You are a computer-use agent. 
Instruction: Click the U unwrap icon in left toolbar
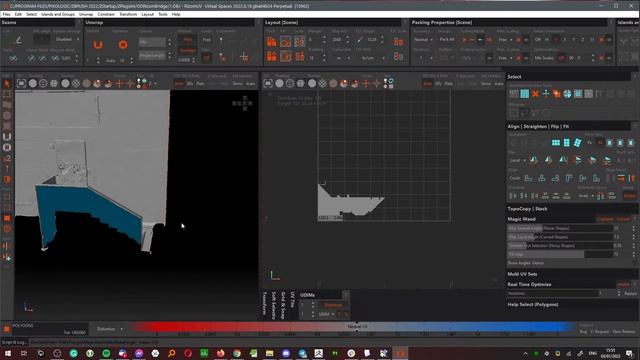click(x=7, y=137)
